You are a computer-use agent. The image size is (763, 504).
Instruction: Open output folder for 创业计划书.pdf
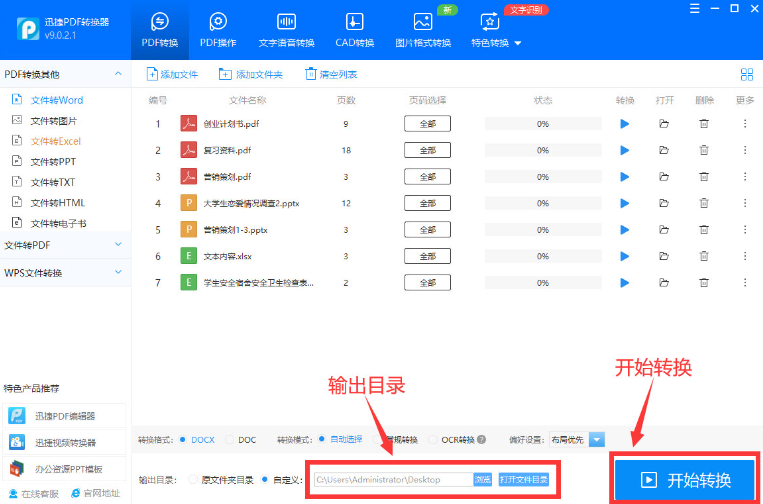point(664,124)
